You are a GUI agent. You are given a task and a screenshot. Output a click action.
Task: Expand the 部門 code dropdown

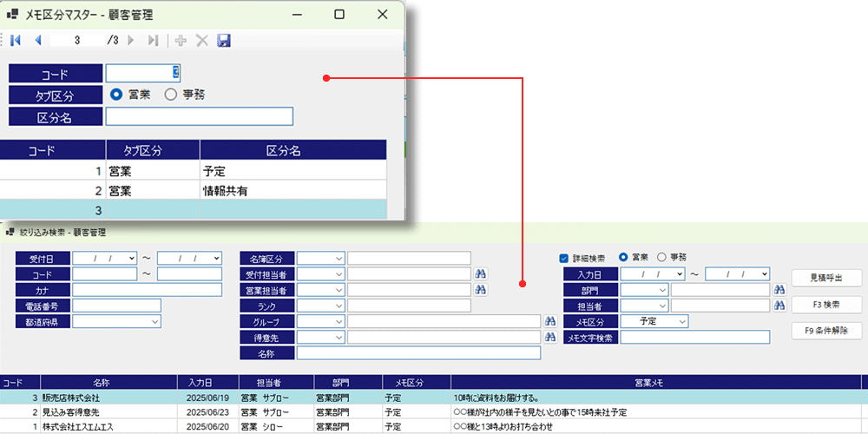pyautogui.click(x=662, y=290)
